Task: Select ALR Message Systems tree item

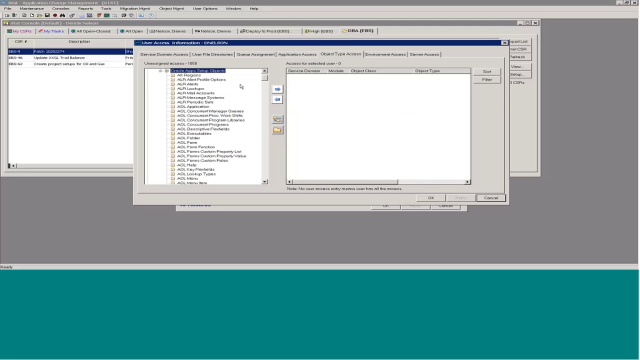Action: coord(200,98)
